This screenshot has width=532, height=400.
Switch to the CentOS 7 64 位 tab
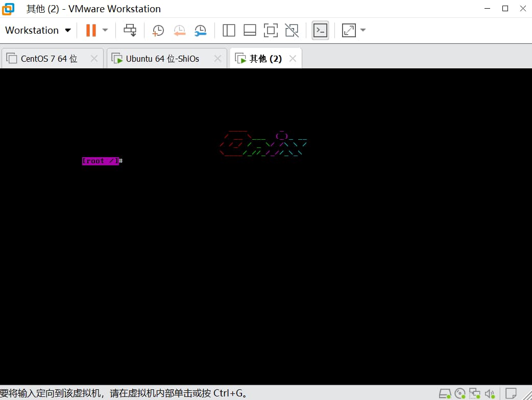point(49,59)
